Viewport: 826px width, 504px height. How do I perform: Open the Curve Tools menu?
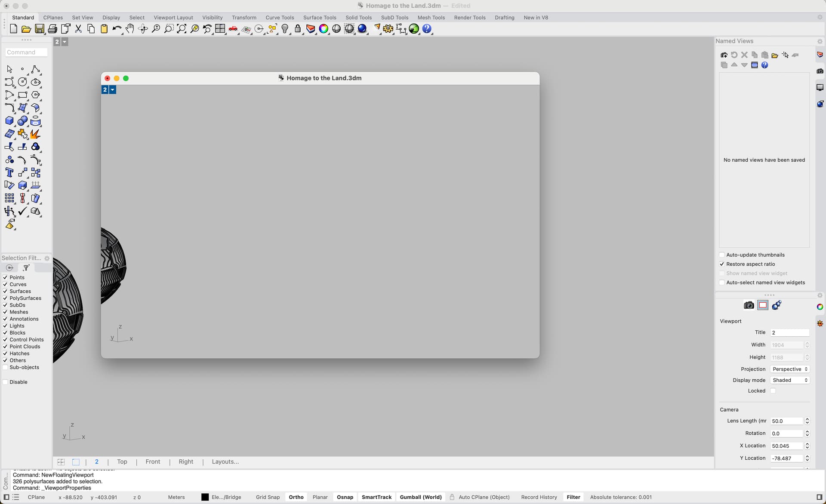(x=280, y=18)
